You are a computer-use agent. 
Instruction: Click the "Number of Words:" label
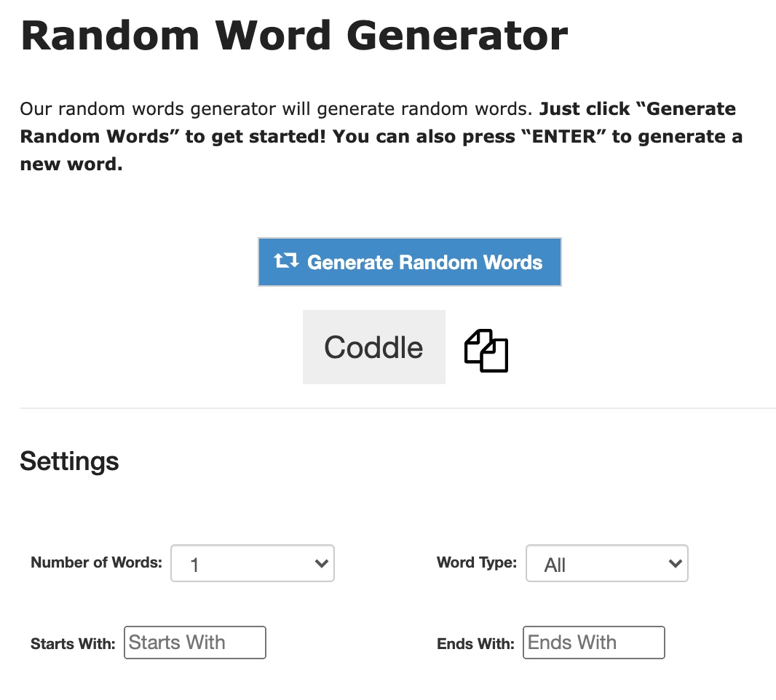(x=96, y=562)
